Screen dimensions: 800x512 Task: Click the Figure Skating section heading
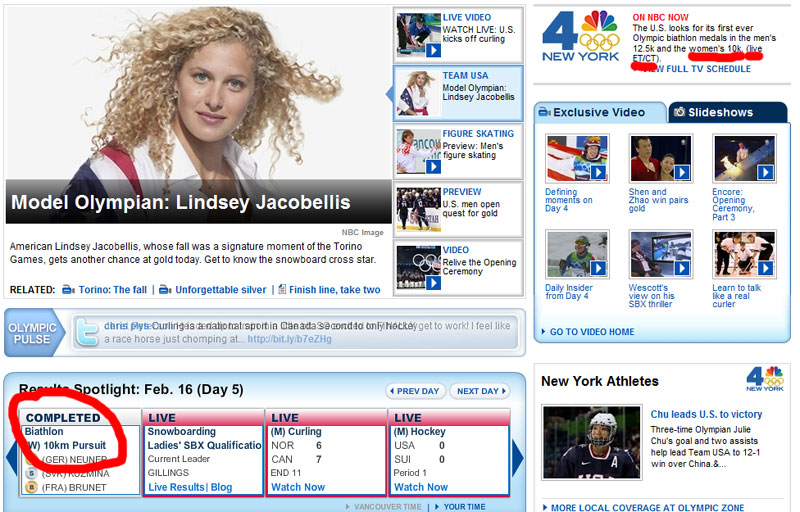click(478, 134)
